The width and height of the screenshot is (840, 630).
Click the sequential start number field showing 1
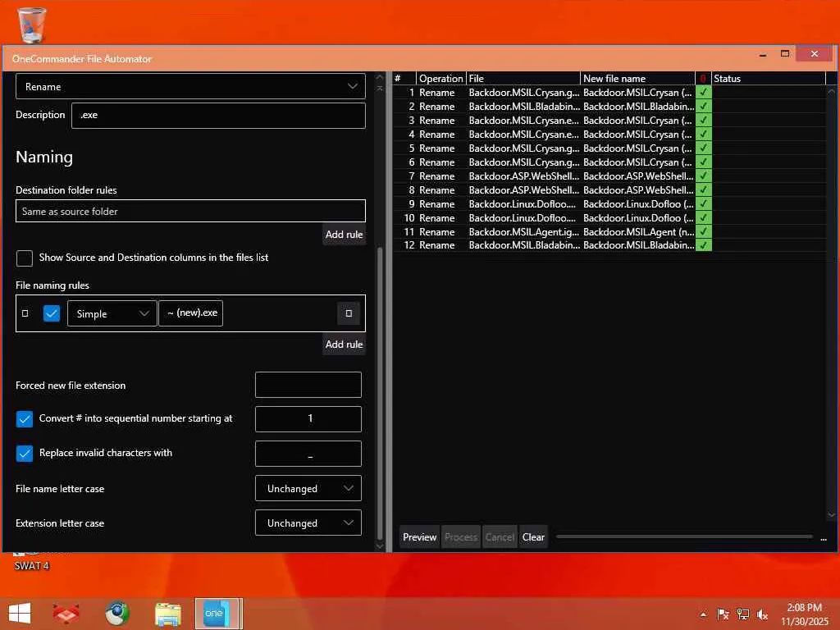308,419
